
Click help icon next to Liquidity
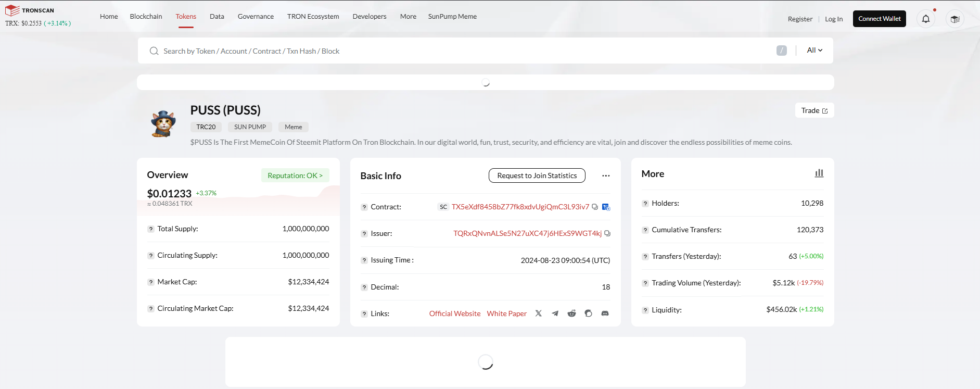pos(645,310)
